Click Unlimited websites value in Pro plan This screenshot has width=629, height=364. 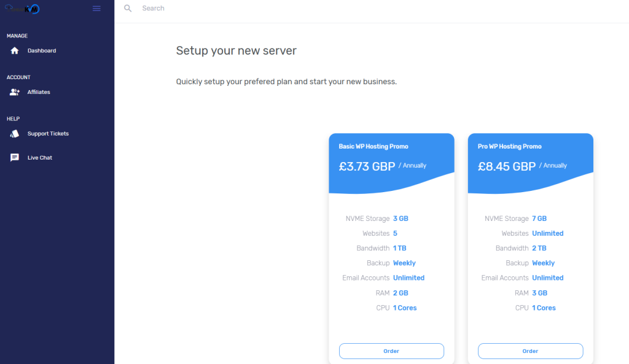(x=547, y=233)
